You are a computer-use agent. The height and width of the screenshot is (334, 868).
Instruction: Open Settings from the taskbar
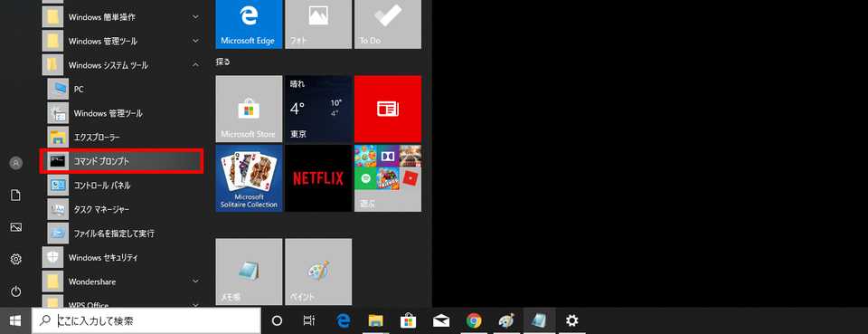tap(571, 320)
